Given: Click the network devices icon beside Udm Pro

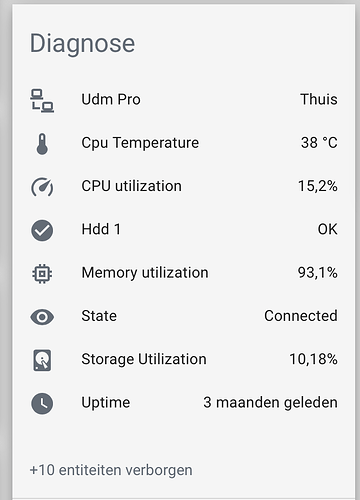Looking at the screenshot, I should pos(42,101).
